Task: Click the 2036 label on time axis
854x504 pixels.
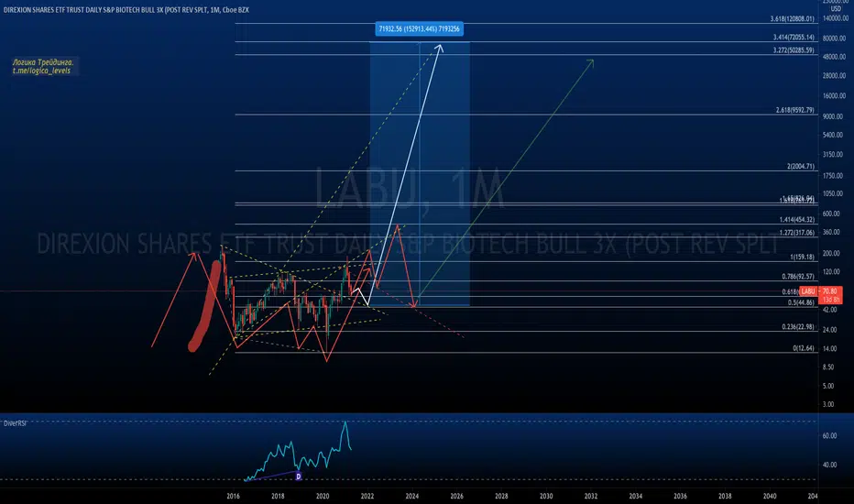Action: click(680, 497)
